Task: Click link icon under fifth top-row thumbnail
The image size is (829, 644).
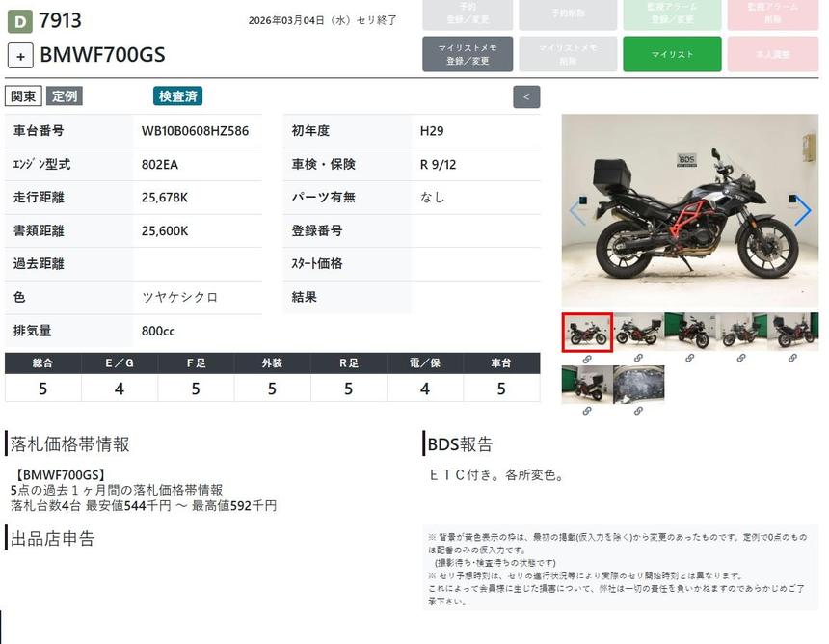Action: click(x=792, y=359)
